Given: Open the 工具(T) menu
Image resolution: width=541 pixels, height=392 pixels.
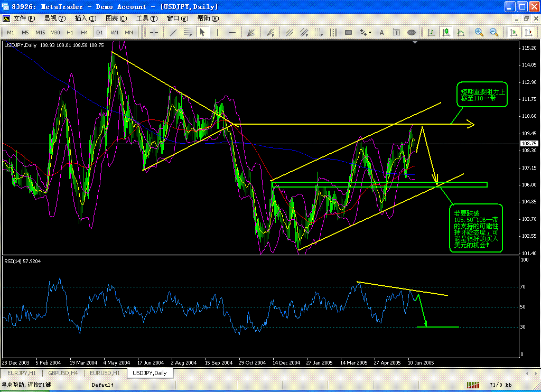Looking at the screenshot, I should pos(147,18).
